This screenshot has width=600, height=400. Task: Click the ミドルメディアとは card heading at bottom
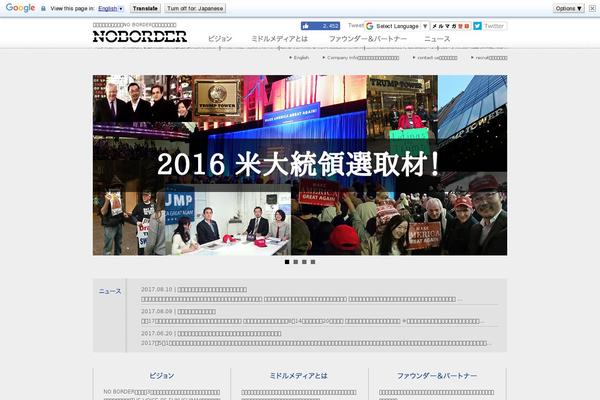point(298,376)
